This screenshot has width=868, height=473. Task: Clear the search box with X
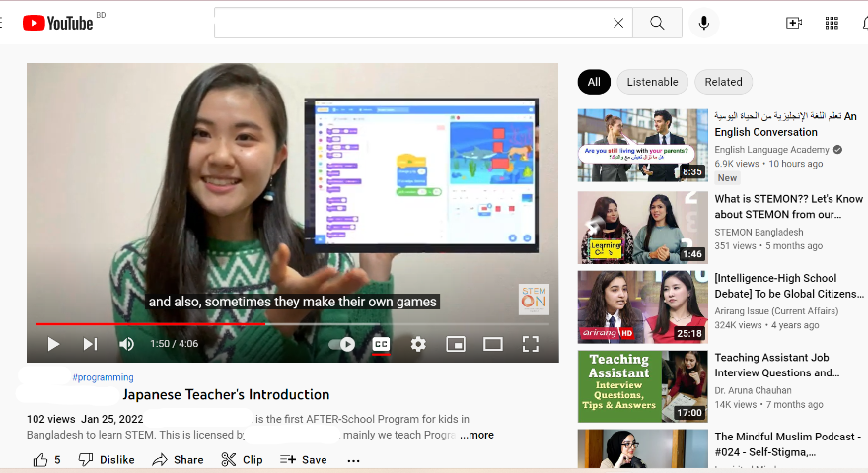618,23
